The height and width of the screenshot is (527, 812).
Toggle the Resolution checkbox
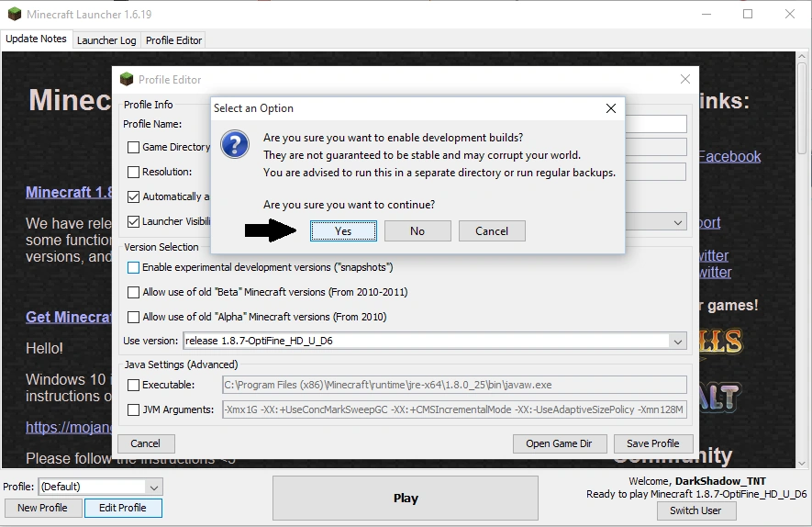[x=133, y=172]
